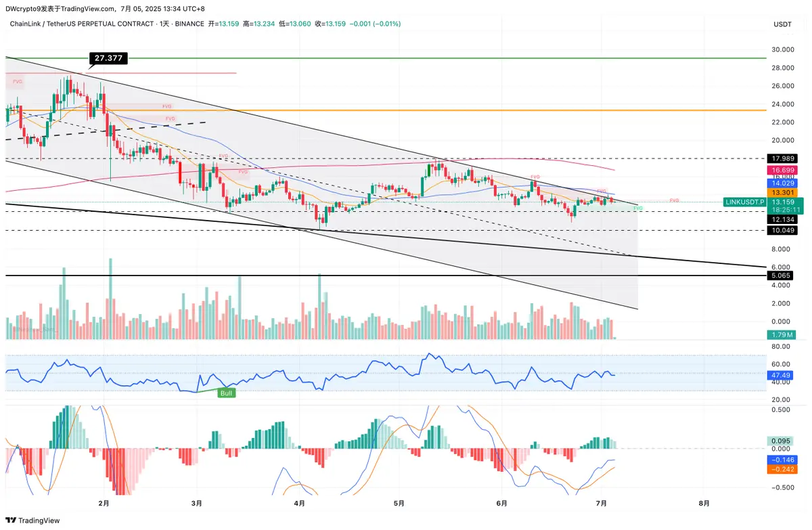The image size is (812, 530).
Task: Click the 2月 date on time axis
Action: pos(104,504)
